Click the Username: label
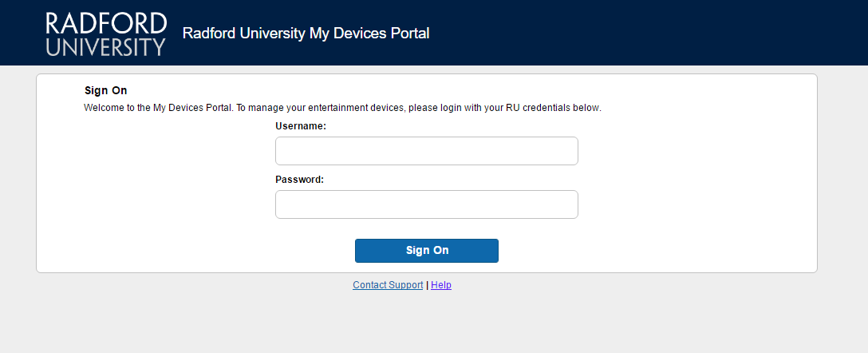Image resolution: width=868 pixels, height=353 pixels. pos(301,126)
